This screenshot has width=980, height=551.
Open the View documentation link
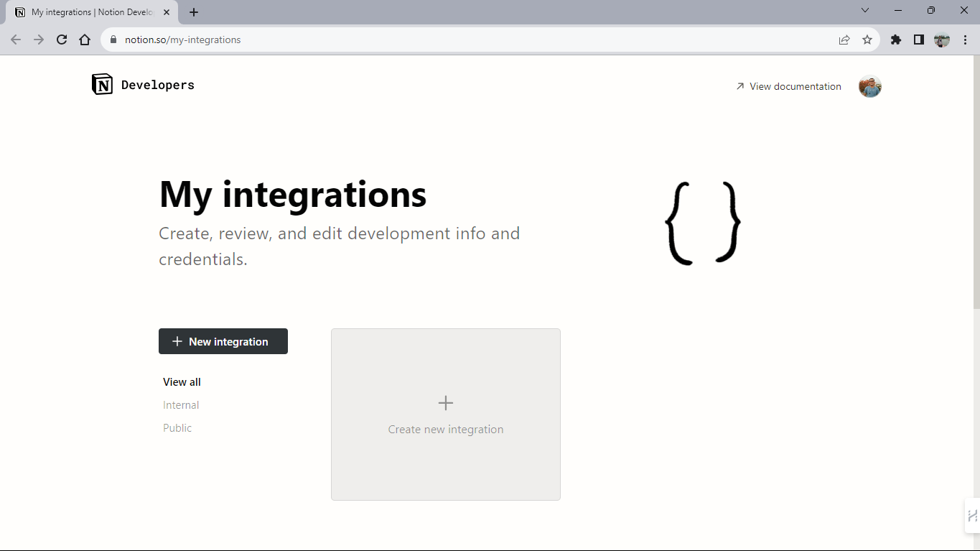tap(788, 86)
